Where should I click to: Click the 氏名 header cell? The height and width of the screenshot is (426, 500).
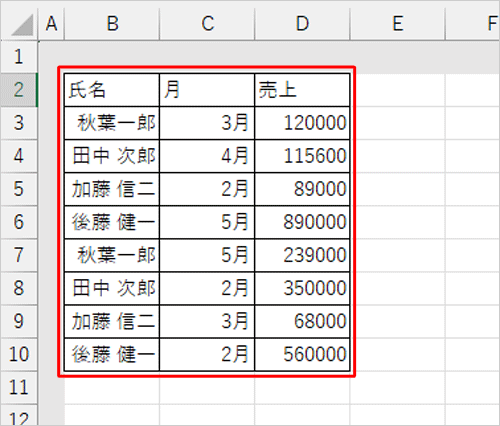112,90
